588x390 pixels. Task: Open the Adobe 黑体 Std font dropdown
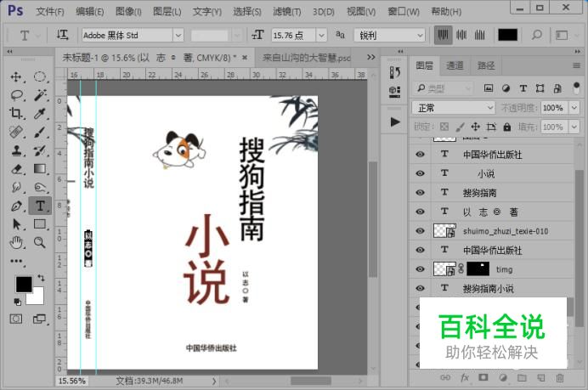(178, 35)
